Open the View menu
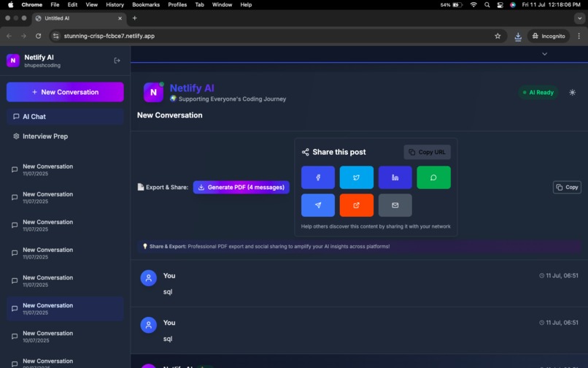This screenshot has width=588, height=368. pos(91,5)
